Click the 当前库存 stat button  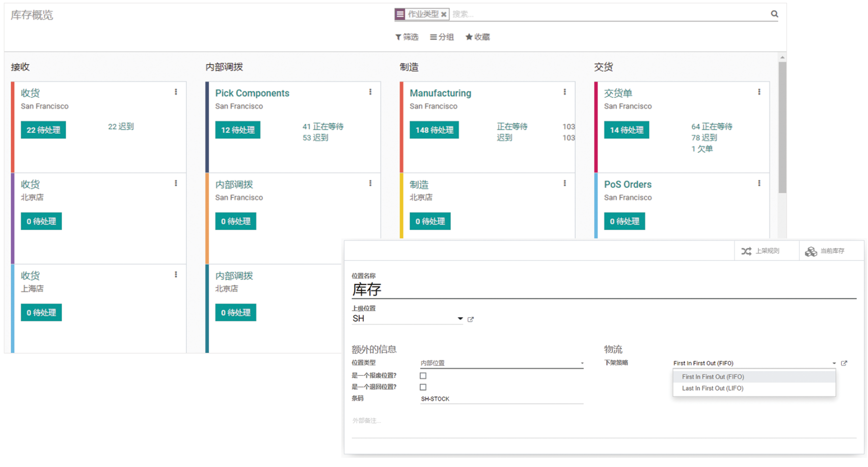pos(825,251)
